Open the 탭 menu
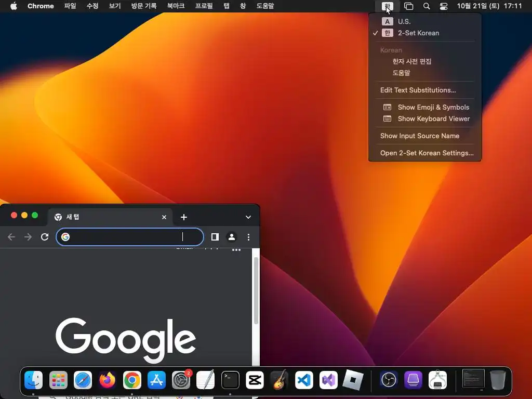The width and height of the screenshot is (532, 399). [227, 6]
